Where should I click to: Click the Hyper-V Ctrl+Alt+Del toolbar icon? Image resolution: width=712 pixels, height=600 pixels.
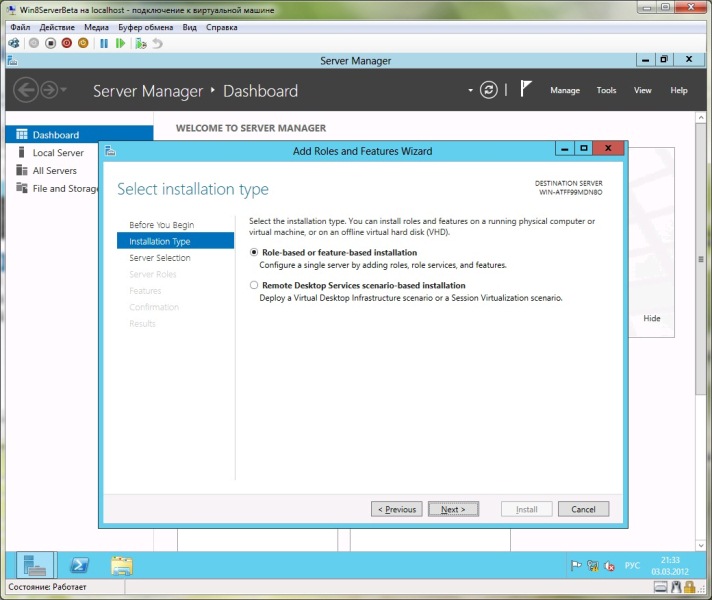click(14, 44)
